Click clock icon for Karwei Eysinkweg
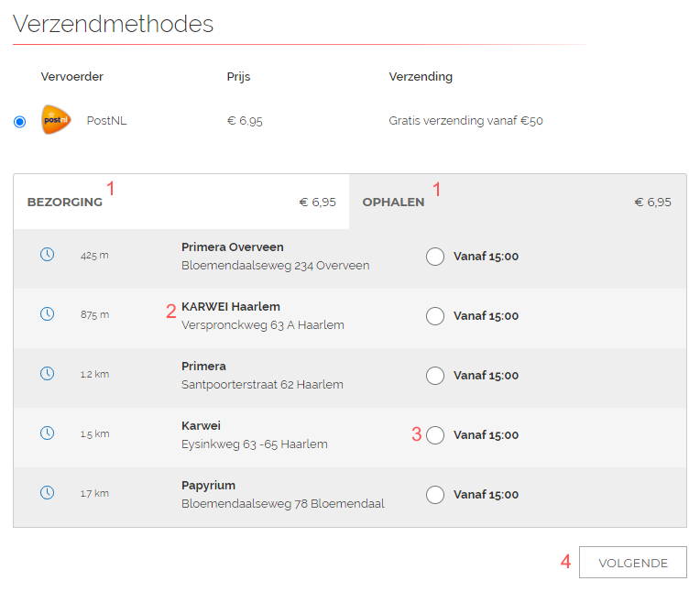This screenshot has height=592, width=700. click(x=48, y=433)
